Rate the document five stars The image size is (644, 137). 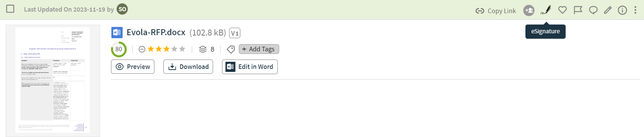click(182, 49)
